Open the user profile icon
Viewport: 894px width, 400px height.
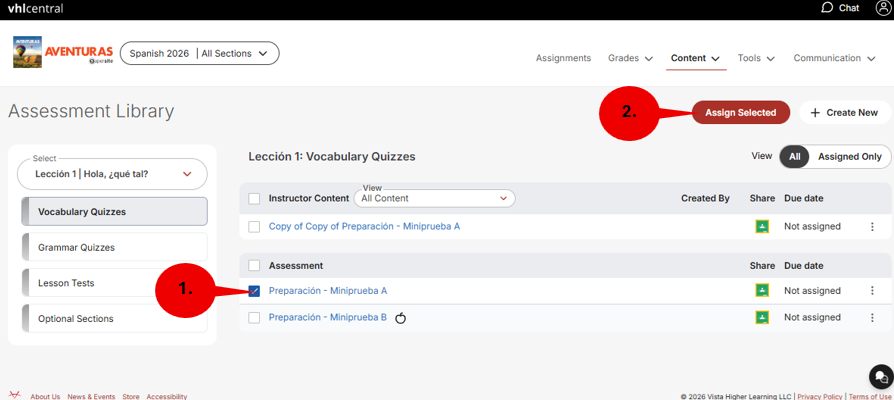pos(883,7)
